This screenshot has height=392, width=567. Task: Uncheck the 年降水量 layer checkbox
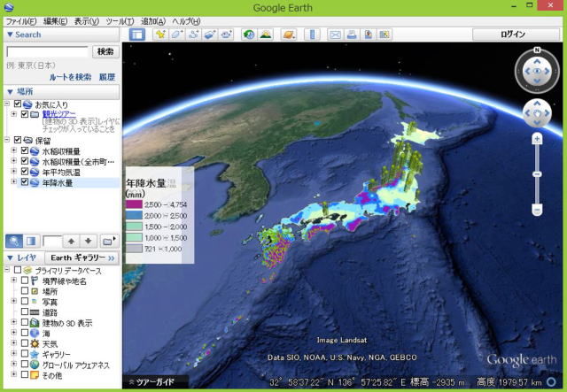(24, 182)
